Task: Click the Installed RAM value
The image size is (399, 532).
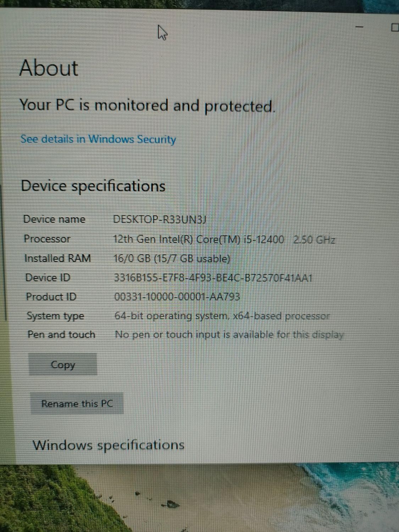Action: click(x=172, y=259)
